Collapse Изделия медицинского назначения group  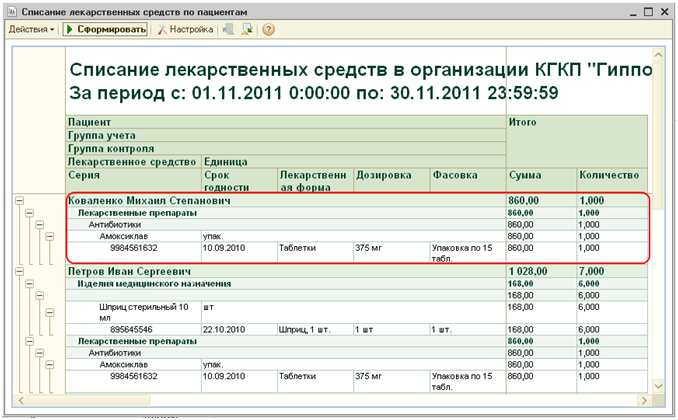coord(31,284)
